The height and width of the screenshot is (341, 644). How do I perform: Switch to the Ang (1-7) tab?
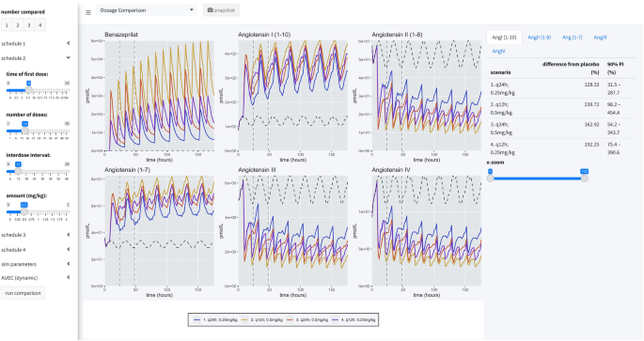(x=573, y=38)
